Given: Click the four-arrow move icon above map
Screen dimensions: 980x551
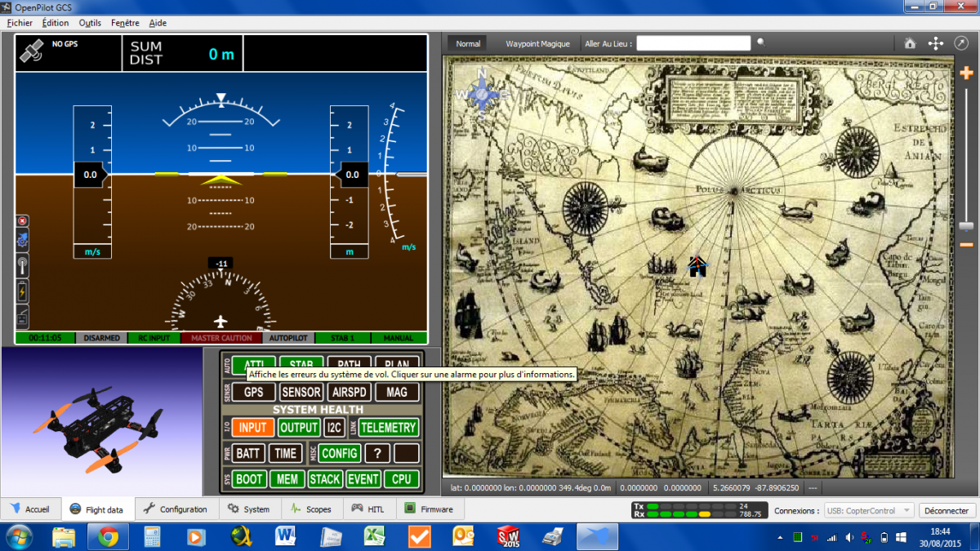Looking at the screenshot, I should tap(936, 43).
